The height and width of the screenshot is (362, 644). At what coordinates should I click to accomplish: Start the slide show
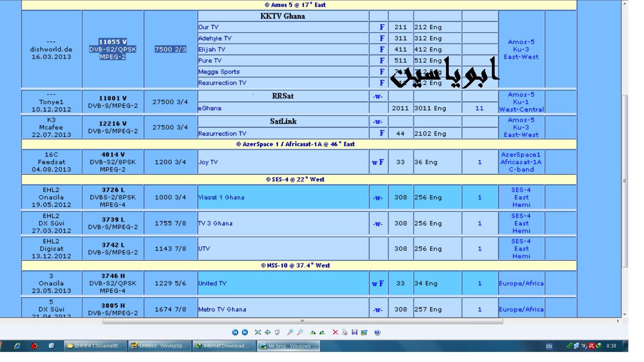point(277,332)
